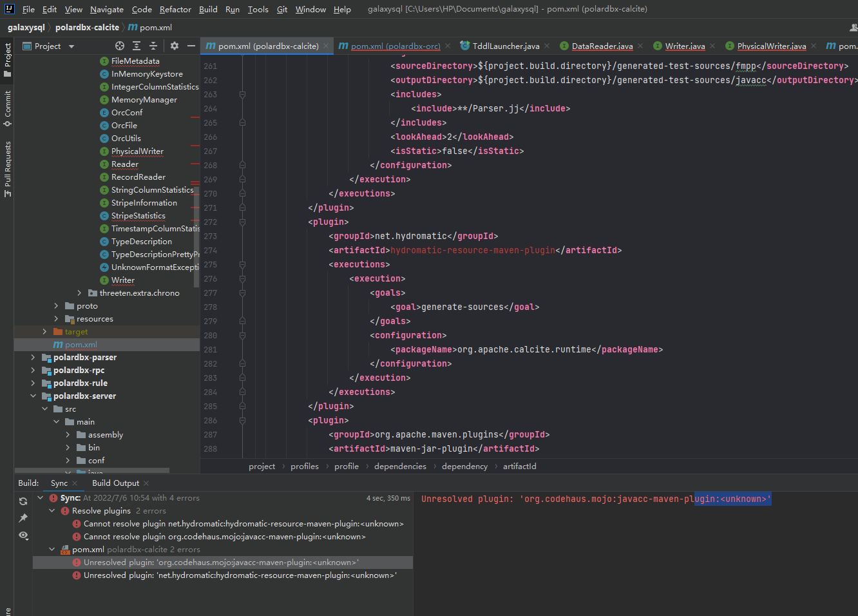Open the Navigate menu
This screenshot has width=858, height=616.
pos(107,9)
